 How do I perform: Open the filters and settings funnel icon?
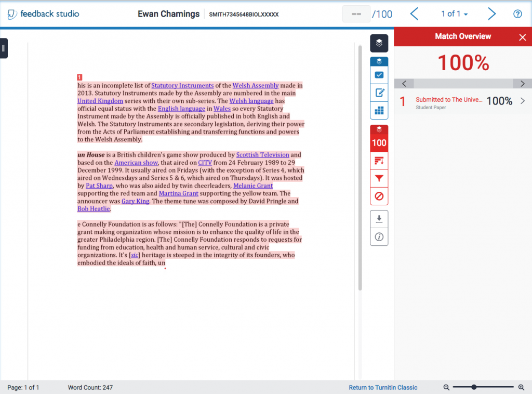tap(379, 178)
